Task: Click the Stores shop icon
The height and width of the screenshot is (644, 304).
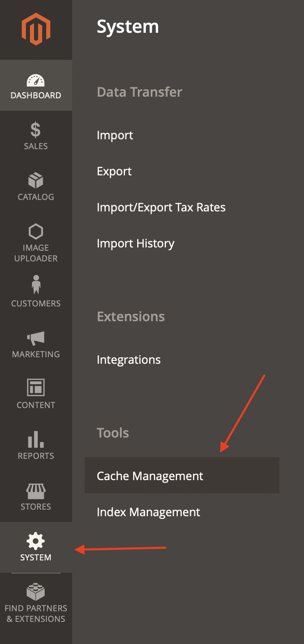Action: coord(36,491)
